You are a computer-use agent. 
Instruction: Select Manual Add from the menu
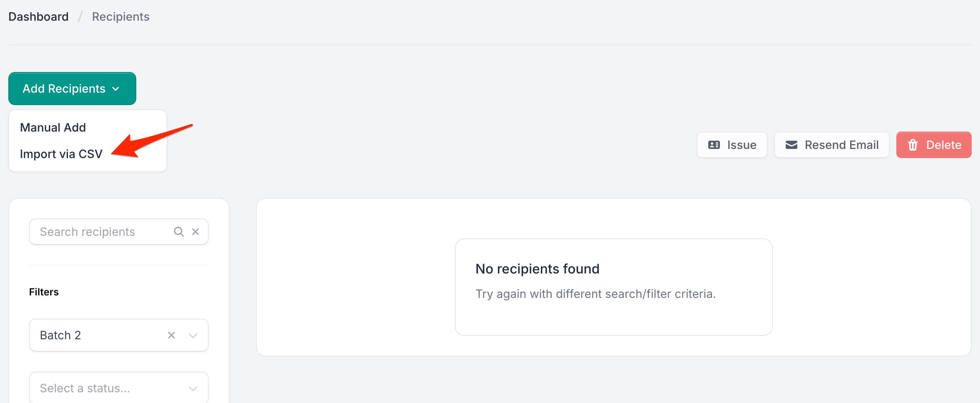(53, 127)
